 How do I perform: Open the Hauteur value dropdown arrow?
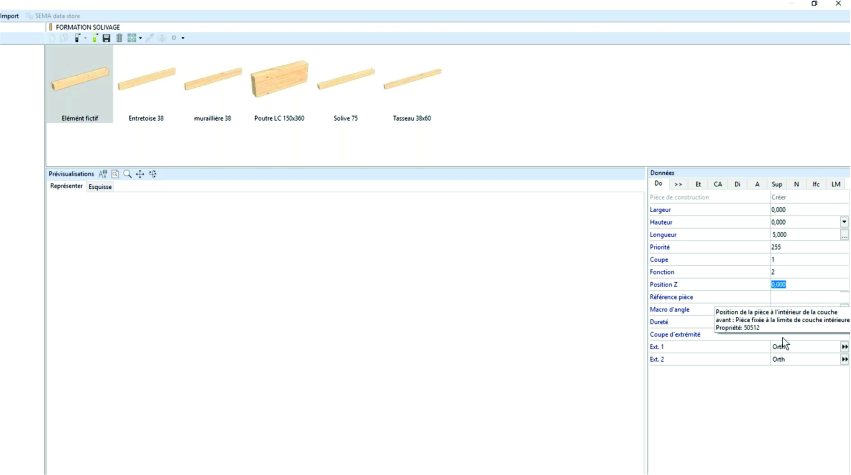pos(844,222)
